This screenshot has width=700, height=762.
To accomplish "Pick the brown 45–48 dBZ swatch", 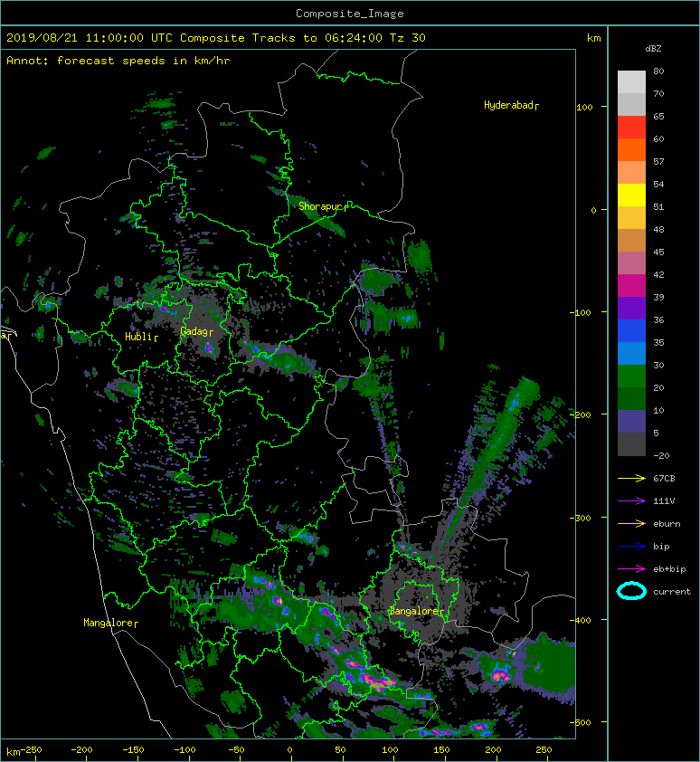I will (631, 241).
